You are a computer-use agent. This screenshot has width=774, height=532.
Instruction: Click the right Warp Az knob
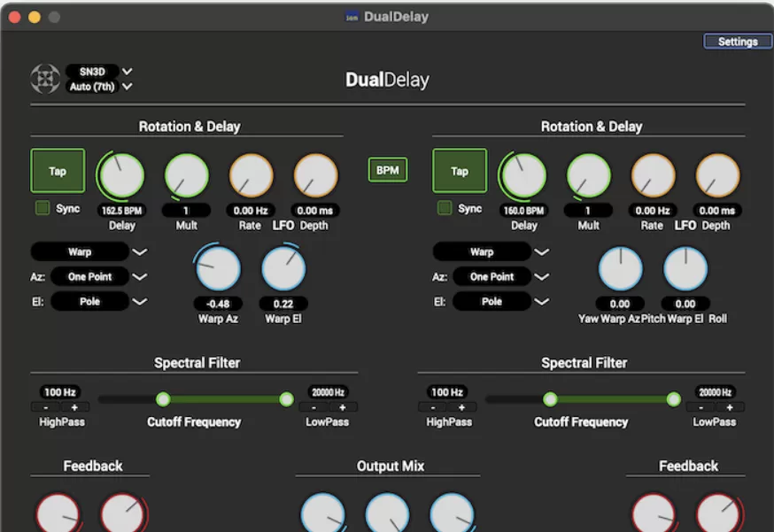[621, 268]
